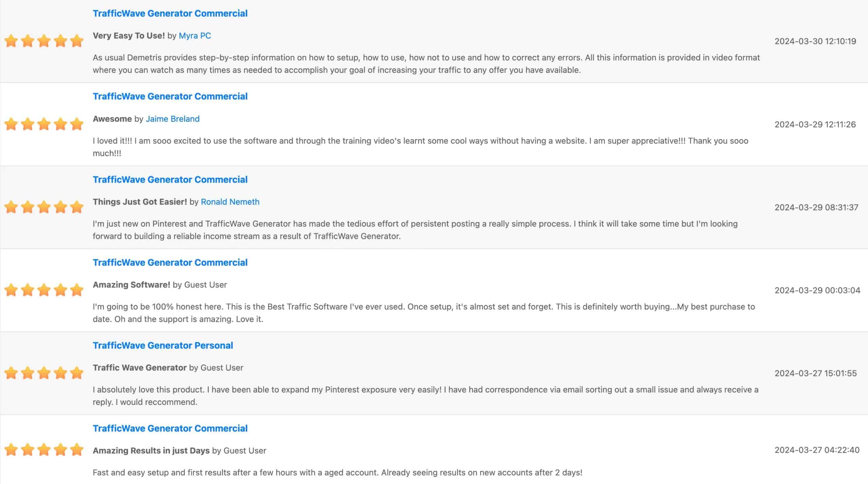
Task: Open Myra PC's author profile link
Action: point(195,36)
